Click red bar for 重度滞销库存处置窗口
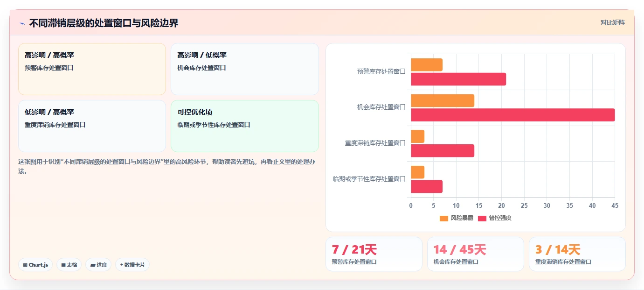Viewport: 644px width, 290px height. 443,151
